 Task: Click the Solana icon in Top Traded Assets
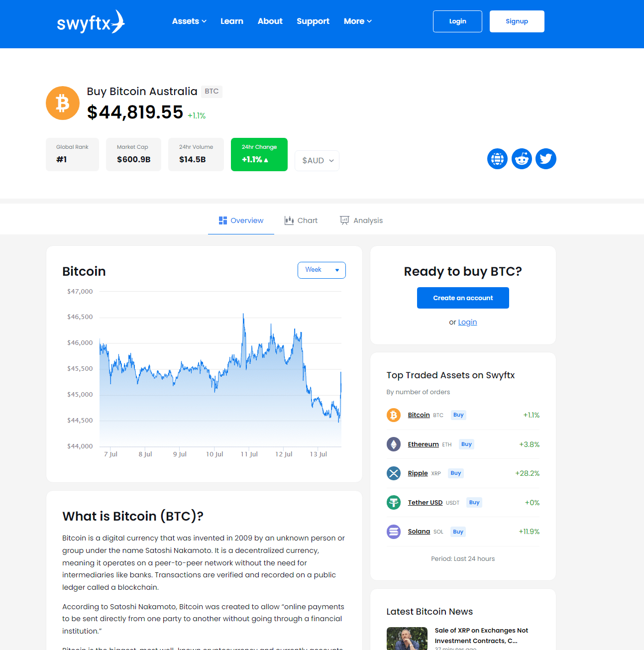point(394,532)
